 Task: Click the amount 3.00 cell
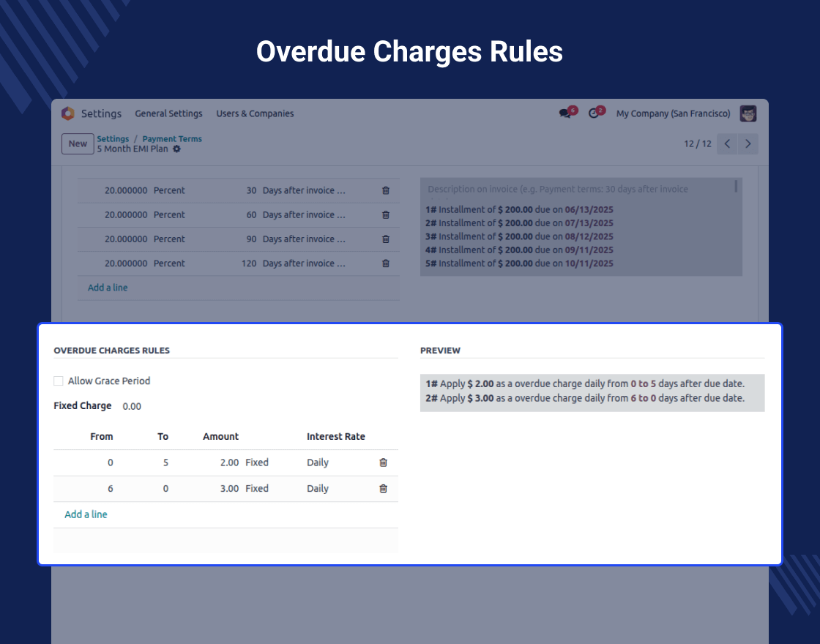[x=230, y=488]
